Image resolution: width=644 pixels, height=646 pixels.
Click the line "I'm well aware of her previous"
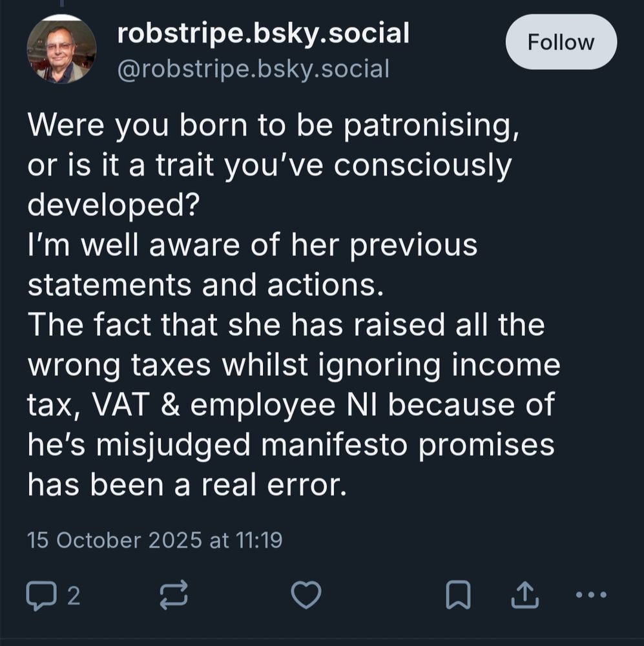[x=252, y=245]
